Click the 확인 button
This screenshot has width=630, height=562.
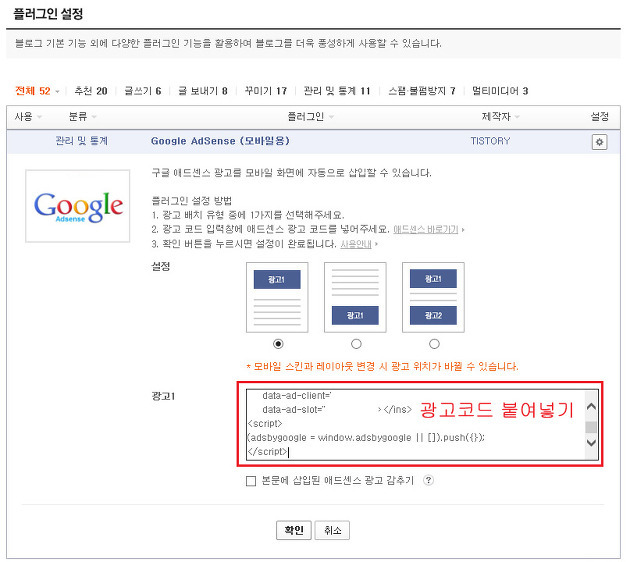tap(294, 530)
